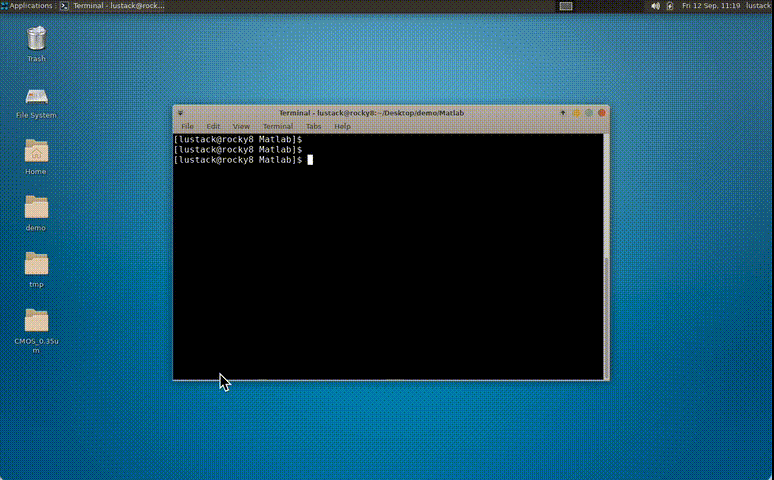This screenshot has height=480, width=774.
Task: Open the lustack user menu in panel
Action: pyautogui.click(x=759, y=6)
